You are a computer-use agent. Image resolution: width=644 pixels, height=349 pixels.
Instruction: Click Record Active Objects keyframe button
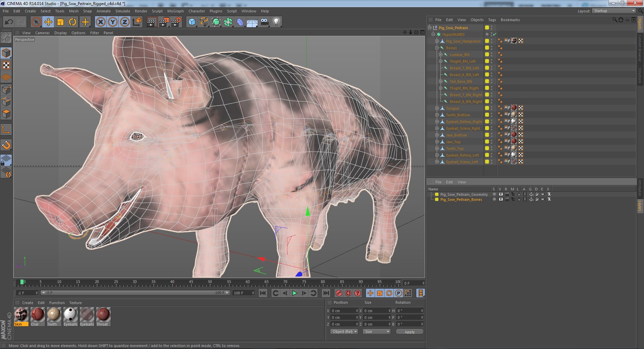(x=339, y=293)
